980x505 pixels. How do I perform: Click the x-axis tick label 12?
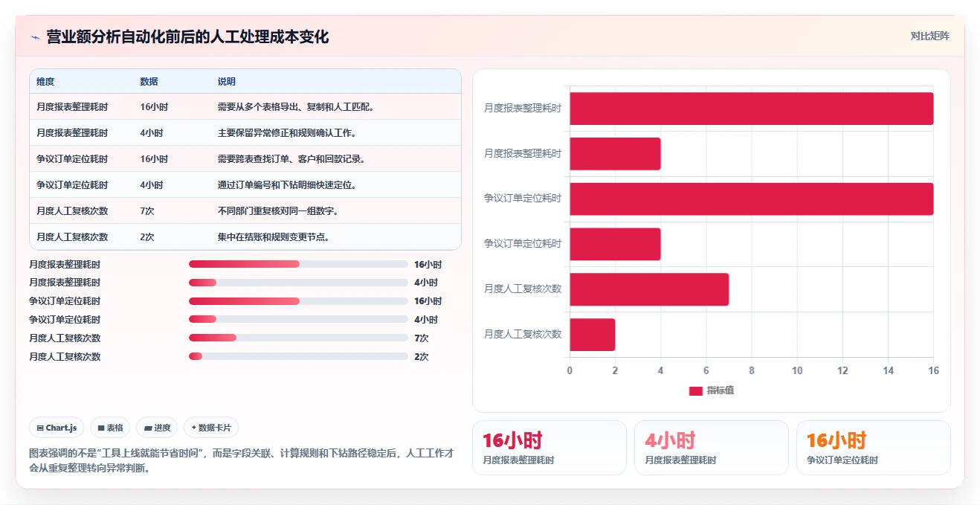click(842, 370)
